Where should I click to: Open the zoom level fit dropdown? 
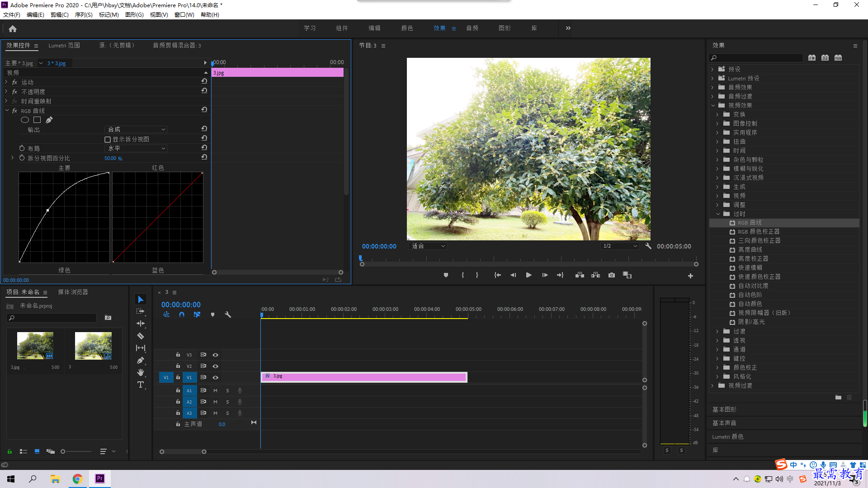click(x=428, y=246)
